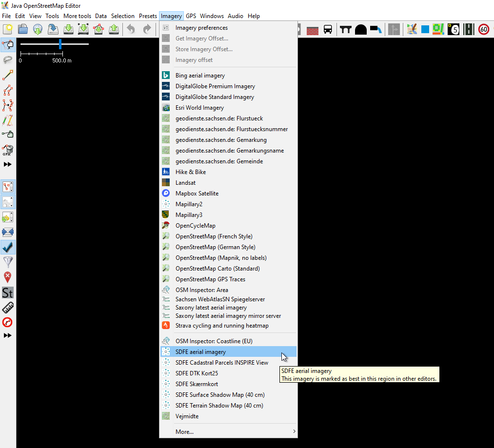Toggle the Filter funnel panel
This screenshot has height=448, width=494.
pyautogui.click(x=8, y=262)
